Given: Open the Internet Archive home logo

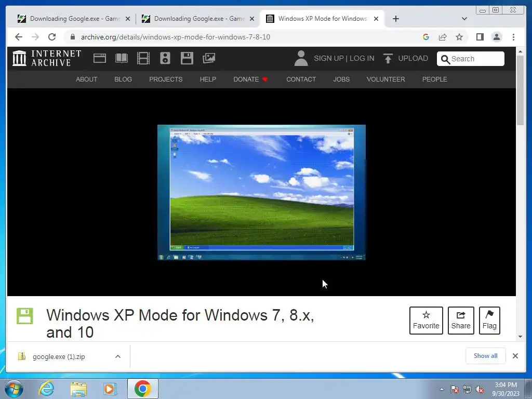Looking at the screenshot, I should tap(47, 58).
